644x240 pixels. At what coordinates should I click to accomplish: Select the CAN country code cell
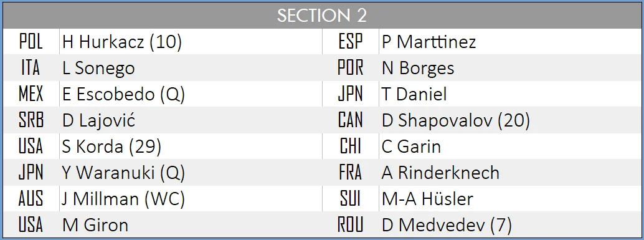[351, 120]
